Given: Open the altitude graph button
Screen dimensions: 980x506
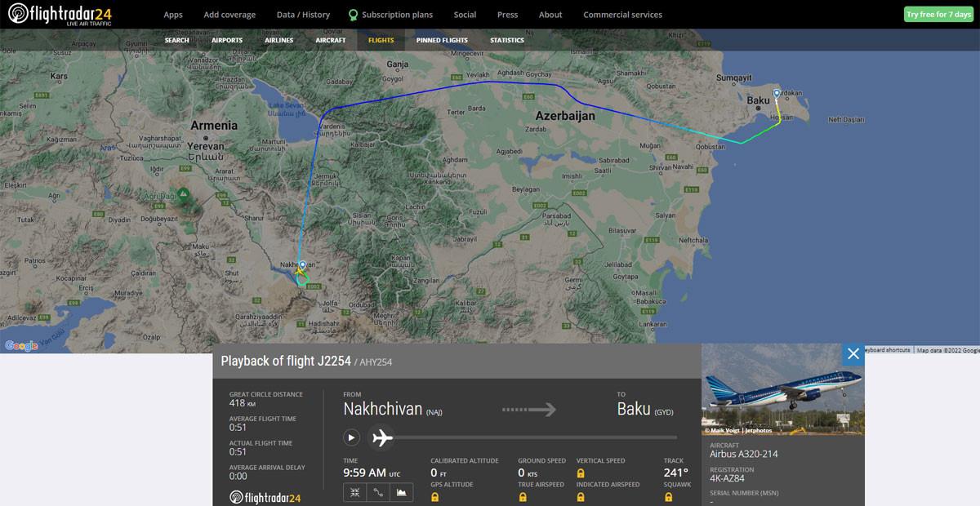Looking at the screenshot, I should coord(401,492).
